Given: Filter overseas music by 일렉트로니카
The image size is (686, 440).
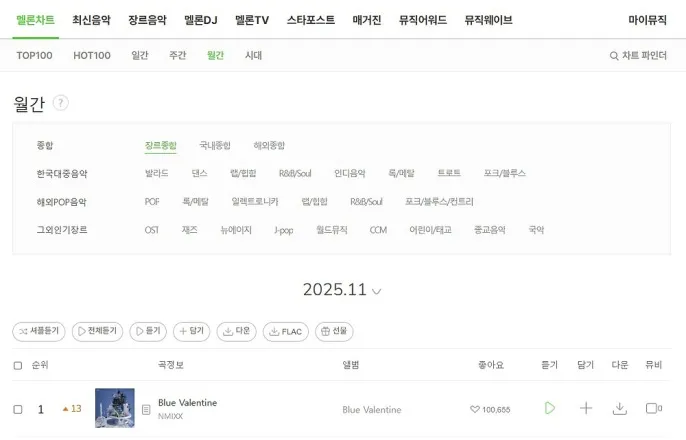Looking at the screenshot, I should pos(255,202).
